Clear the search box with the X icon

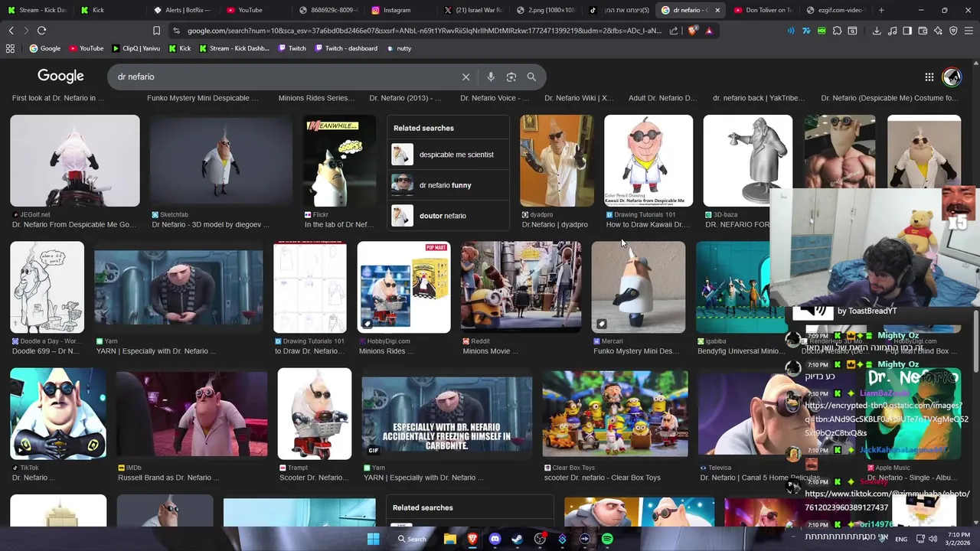[465, 77]
